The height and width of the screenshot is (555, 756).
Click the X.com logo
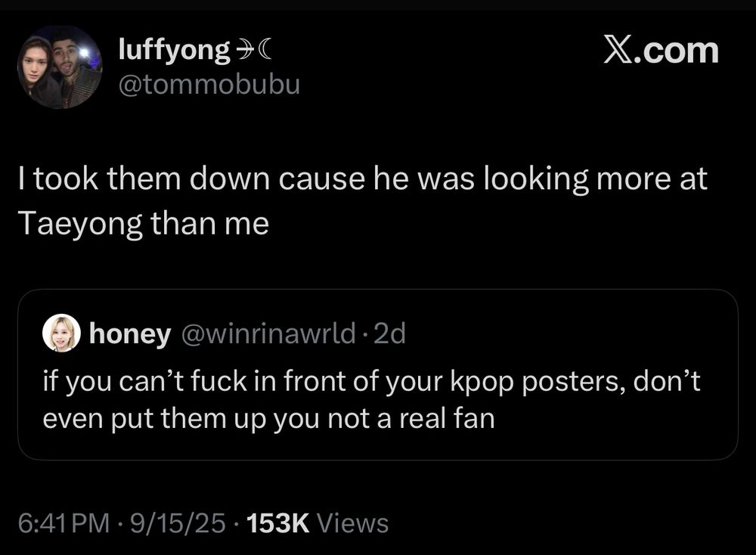(x=660, y=51)
